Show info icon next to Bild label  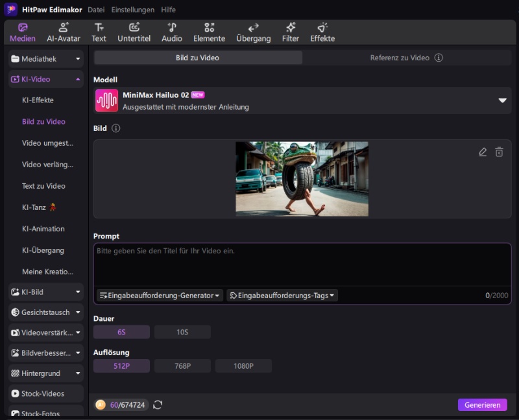tap(116, 128)
